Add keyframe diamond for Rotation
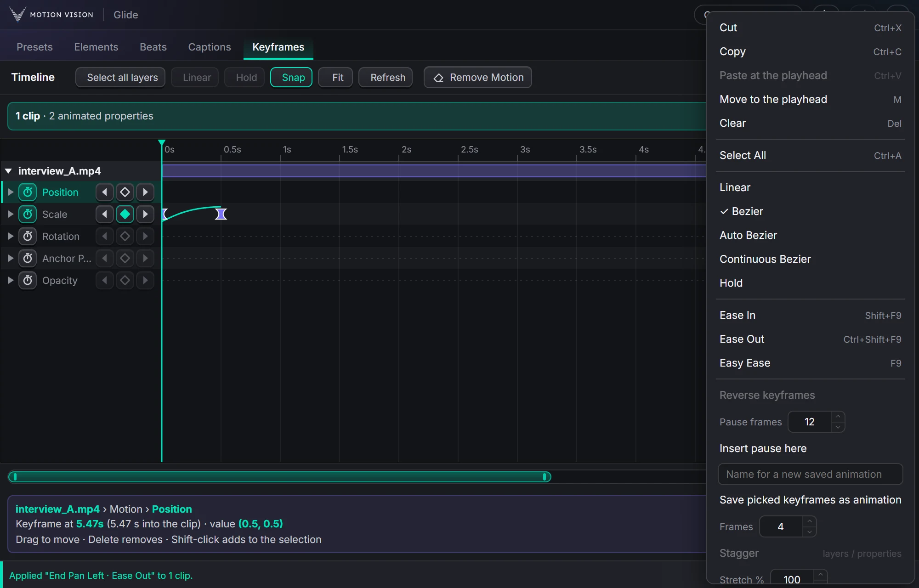The image size is (919, 588). coord(125,236)
